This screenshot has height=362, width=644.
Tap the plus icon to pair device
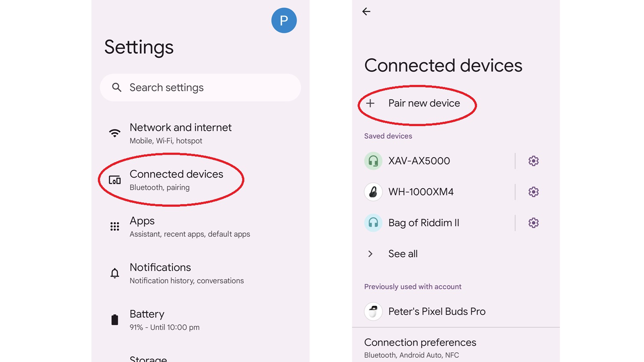(371, 103)
